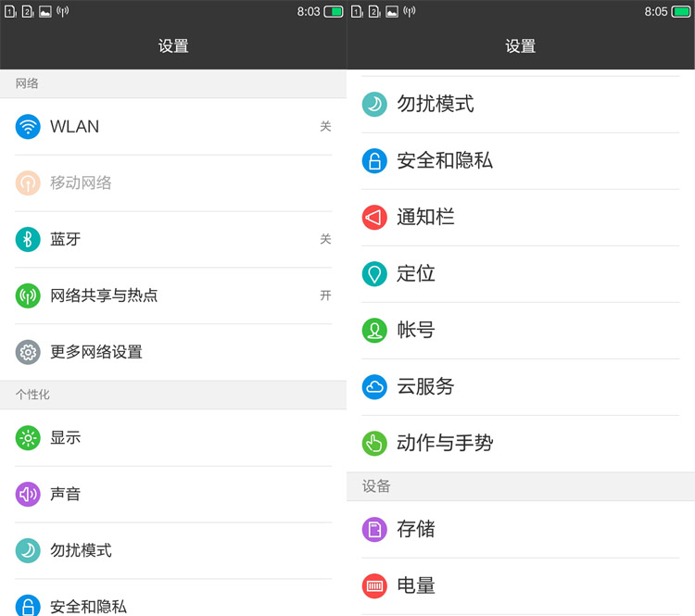
Task: Tap the 设置 title on the 8:03 screen
Action: coord(173,46)
